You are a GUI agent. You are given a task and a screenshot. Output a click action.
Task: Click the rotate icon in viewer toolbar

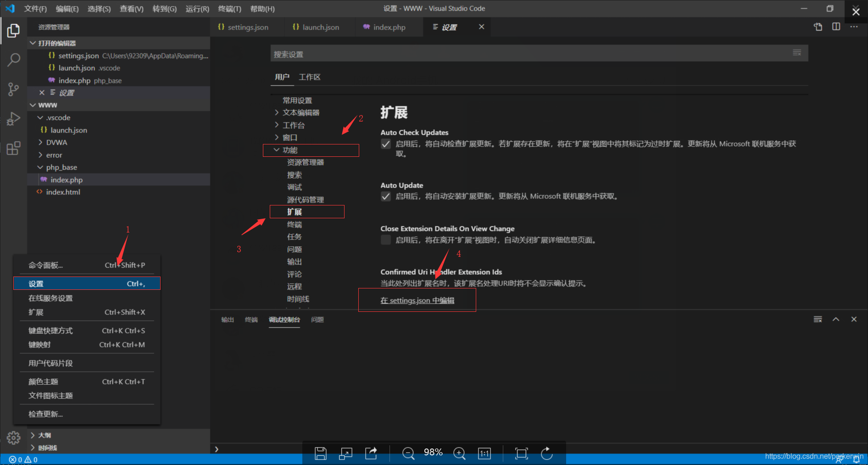(547, 454)
